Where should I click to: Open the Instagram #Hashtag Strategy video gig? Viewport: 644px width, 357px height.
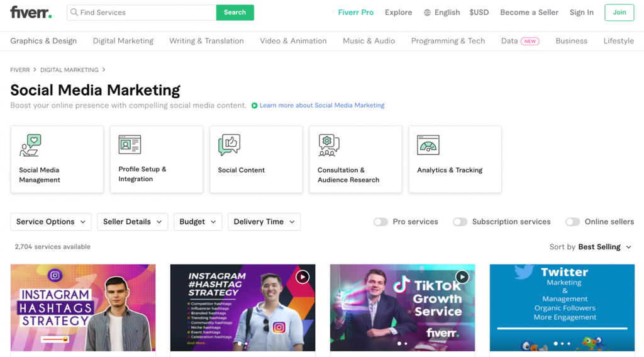243,308
